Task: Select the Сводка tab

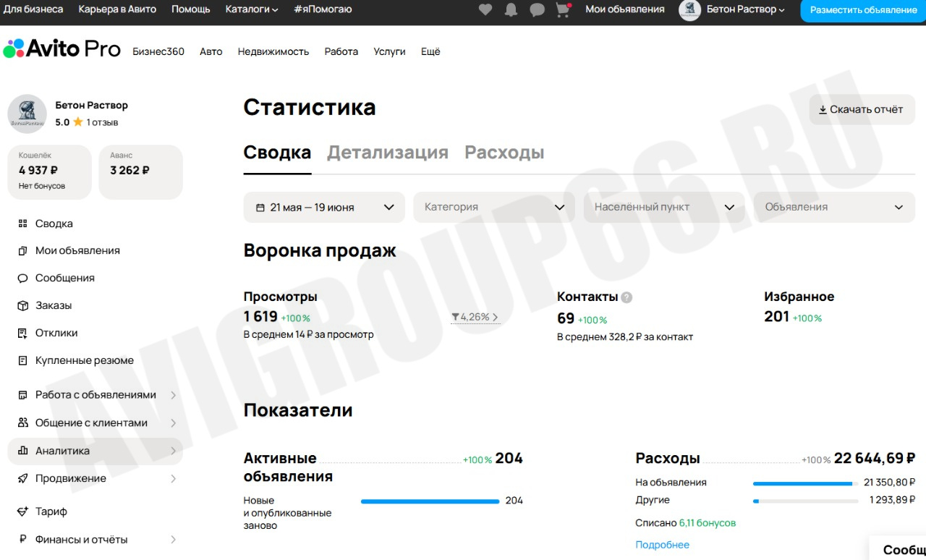Action: coord(277,153)
